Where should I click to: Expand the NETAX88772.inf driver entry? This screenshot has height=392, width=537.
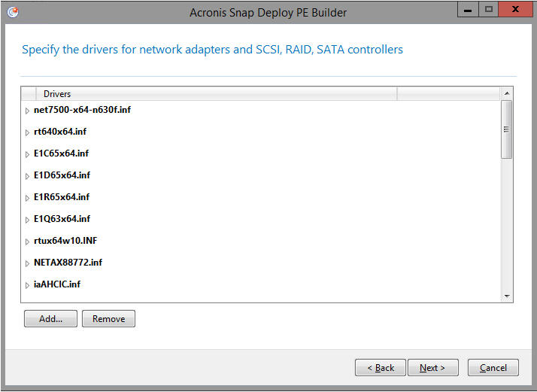pos(27,263)
